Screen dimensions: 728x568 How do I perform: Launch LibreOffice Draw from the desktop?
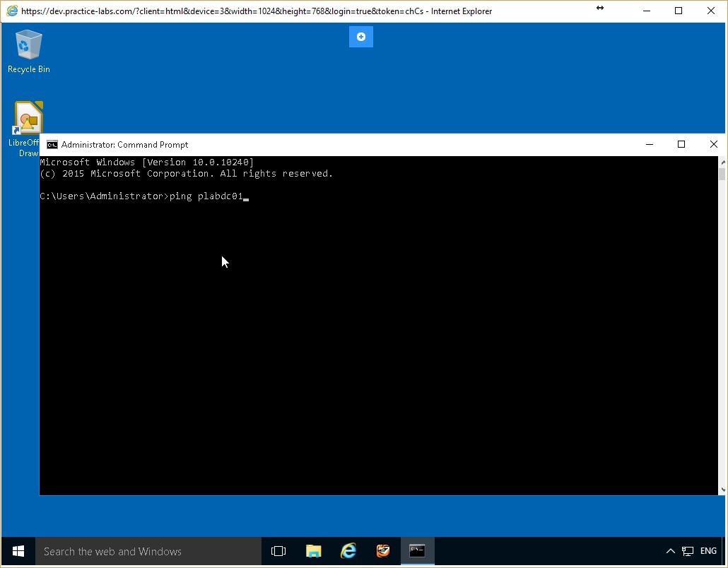click(x=28, y=115)
